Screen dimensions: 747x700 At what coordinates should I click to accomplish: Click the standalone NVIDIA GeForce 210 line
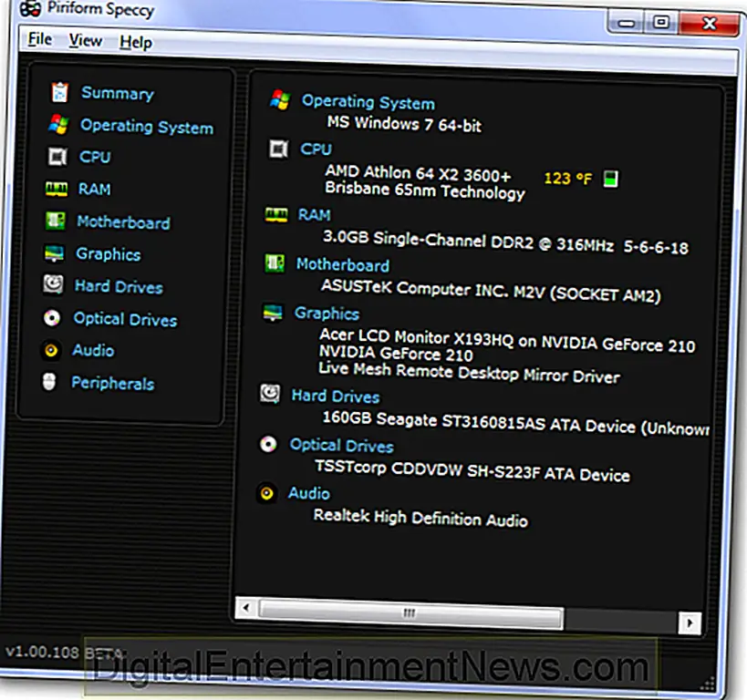point(396,354)
